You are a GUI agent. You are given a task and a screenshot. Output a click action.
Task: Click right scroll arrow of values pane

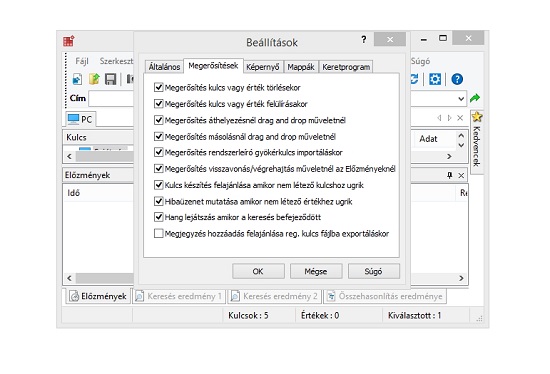(x=449, y=156)
